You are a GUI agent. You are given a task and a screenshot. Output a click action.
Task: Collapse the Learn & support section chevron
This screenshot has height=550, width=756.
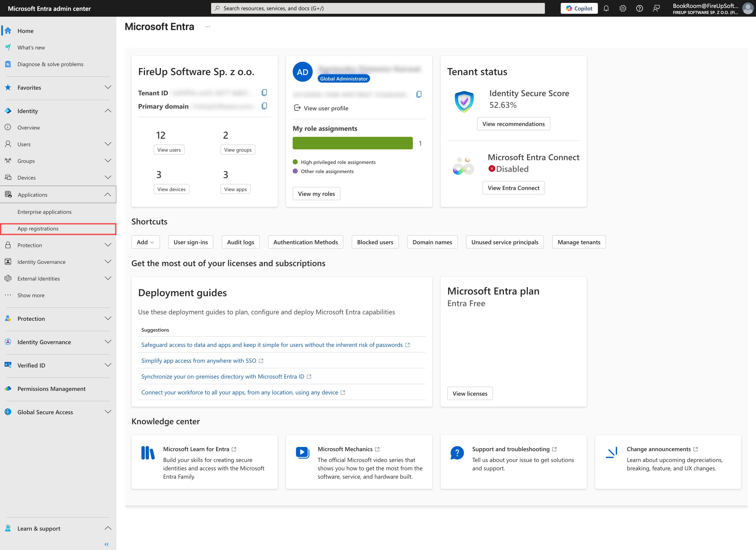pyautogui.click(x=108, y=528)
